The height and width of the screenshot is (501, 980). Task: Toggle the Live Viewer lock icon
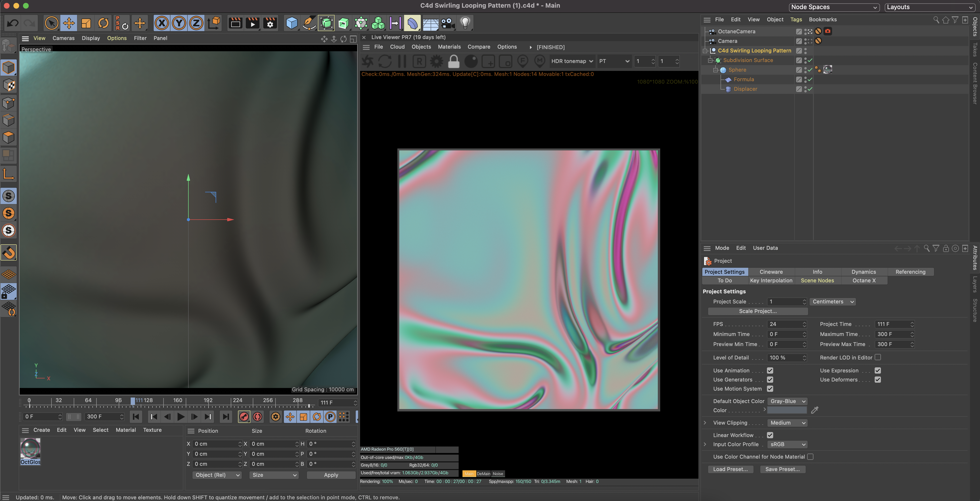tap(453, 61)
